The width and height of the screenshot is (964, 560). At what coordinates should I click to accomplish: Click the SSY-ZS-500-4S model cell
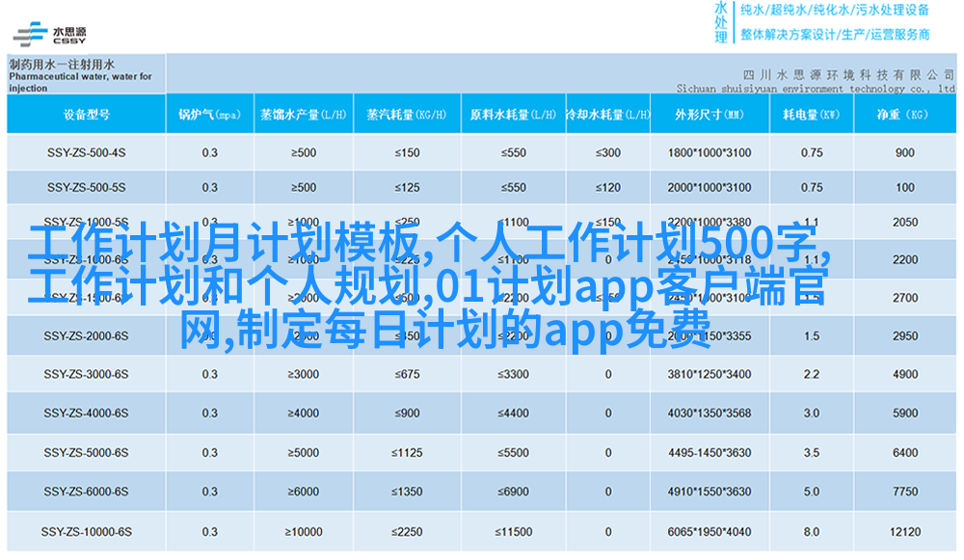pyautogui.click(x=86, y=153)
